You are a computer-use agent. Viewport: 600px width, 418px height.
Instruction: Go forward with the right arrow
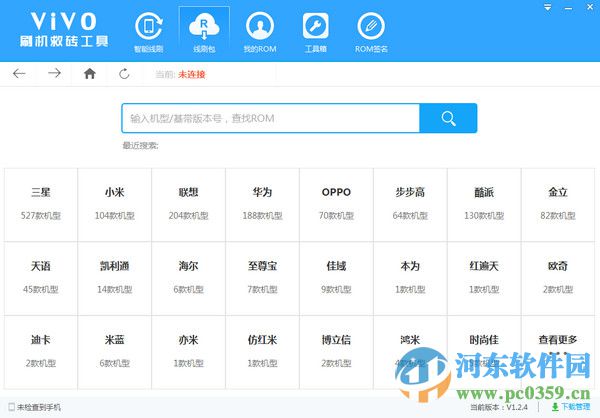tap(54, 73)
